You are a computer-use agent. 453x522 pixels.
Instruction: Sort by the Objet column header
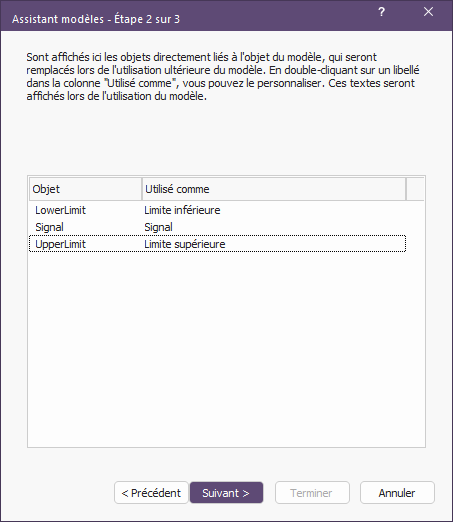[86, 189]
